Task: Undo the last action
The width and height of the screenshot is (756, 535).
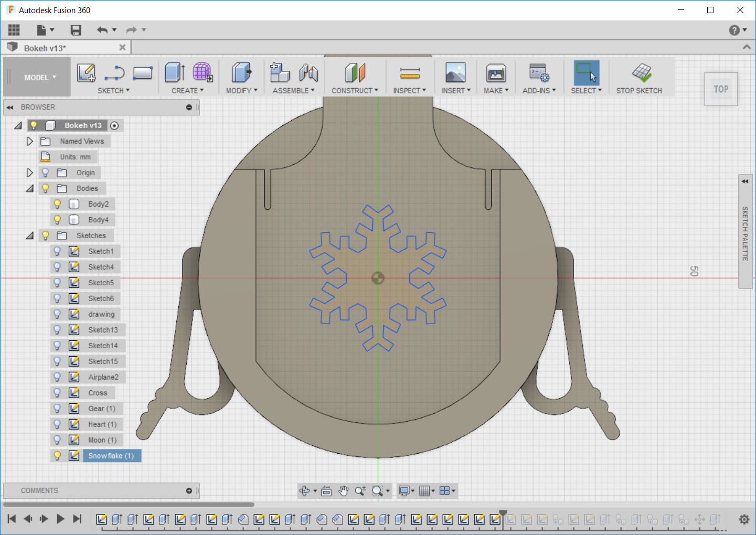Action: (x=102, y=30)
